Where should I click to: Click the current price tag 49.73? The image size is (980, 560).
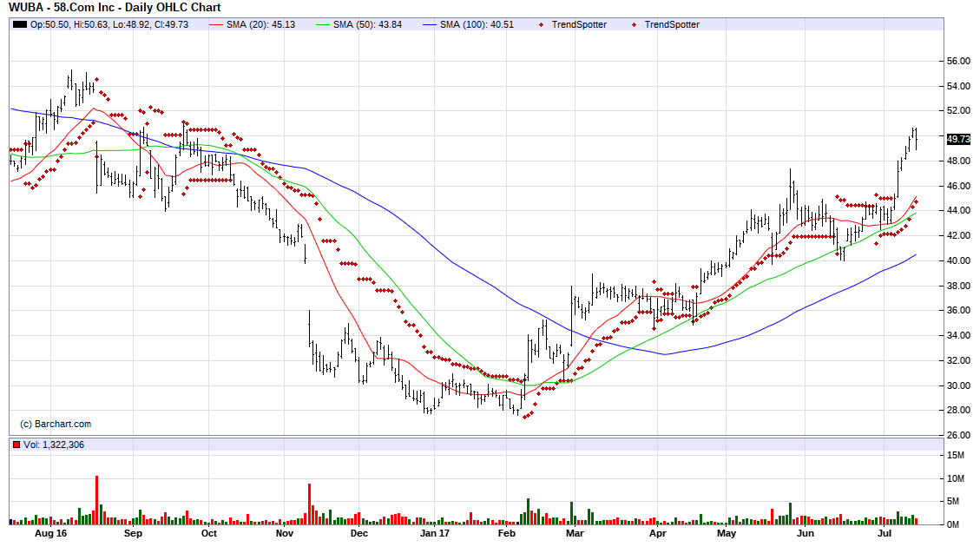(x=959, y=139)
